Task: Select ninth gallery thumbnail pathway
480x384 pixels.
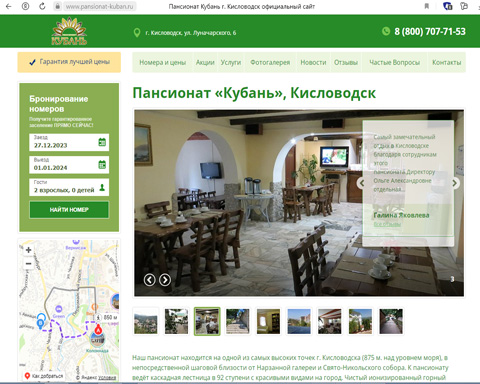Action: pyautogui.click(x=391, y=321)
